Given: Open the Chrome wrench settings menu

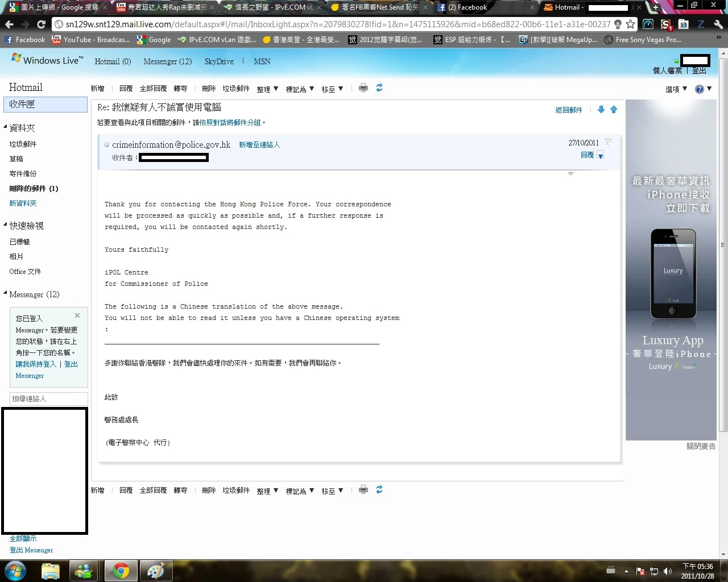Looking at the screenshot, I should tap(718, 24).
